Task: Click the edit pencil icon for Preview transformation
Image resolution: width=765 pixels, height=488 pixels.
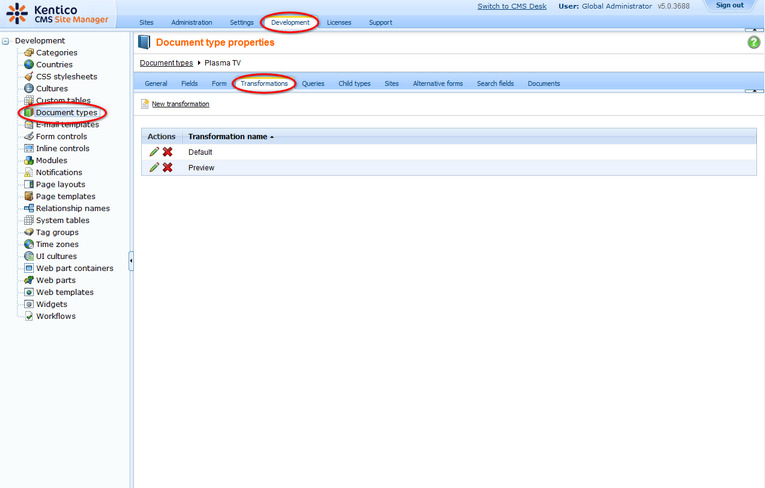Action: click(154, 168)
